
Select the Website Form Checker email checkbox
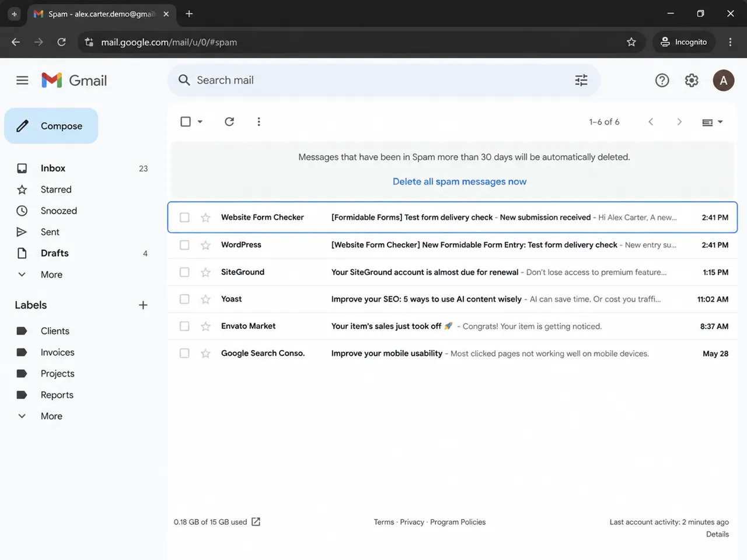point(184,218)
